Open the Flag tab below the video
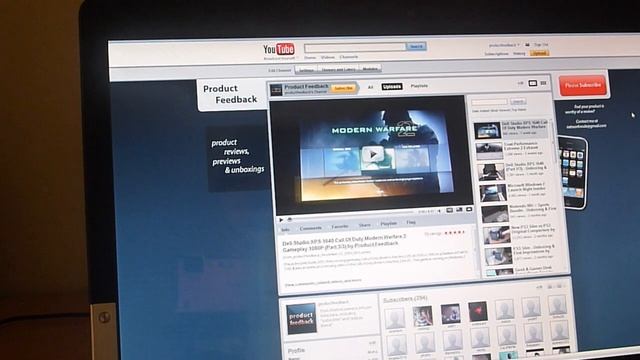The image size is (640, 360). coord(411,222)
